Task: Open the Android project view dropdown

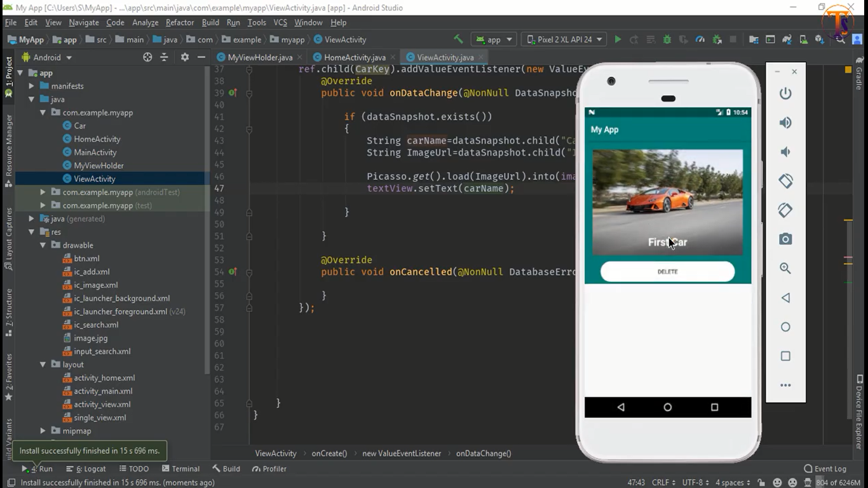Action: pyautogui.click(x=48, y=57)
